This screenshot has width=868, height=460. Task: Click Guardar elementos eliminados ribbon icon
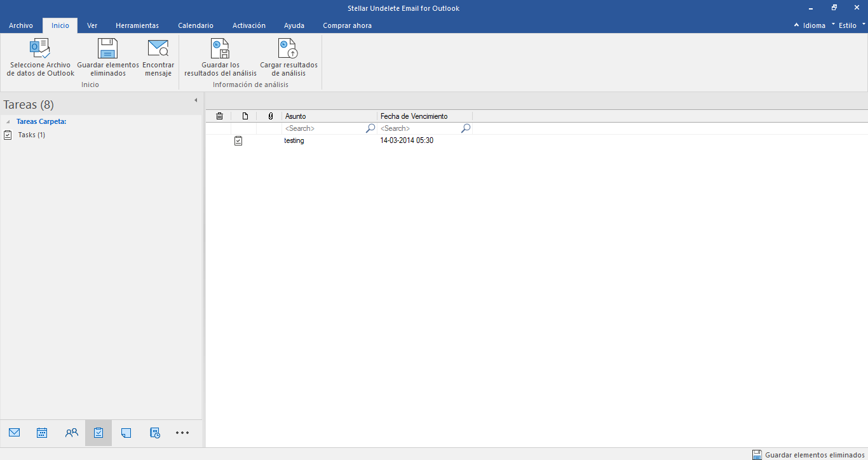pos(107,48)
